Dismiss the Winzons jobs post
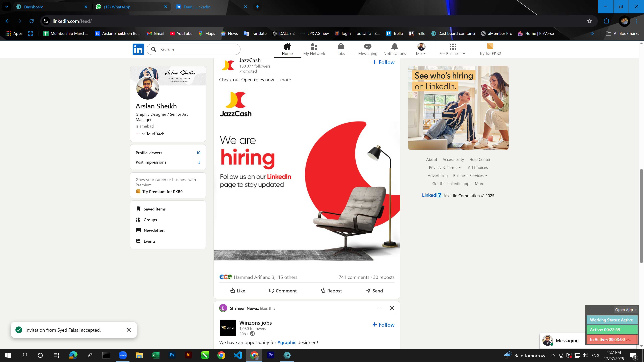The width and height of the screenshot is (644, 362). pos(392,308)
